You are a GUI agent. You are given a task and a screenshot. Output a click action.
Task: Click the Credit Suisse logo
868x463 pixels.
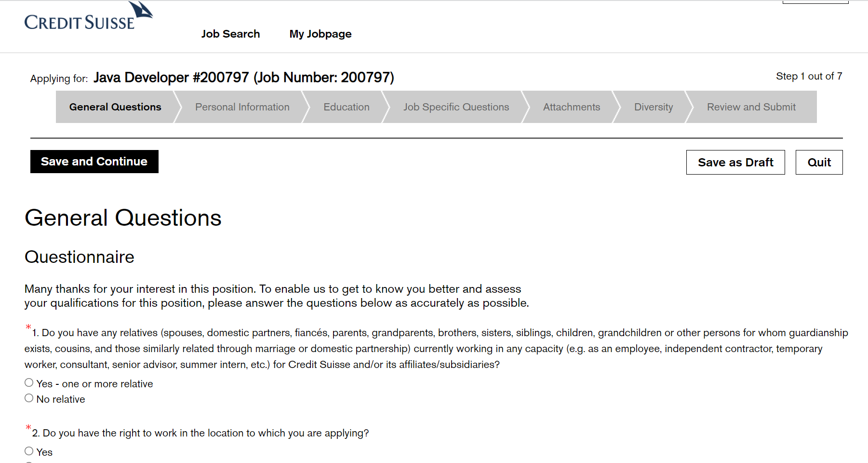(x=89, y=16)
